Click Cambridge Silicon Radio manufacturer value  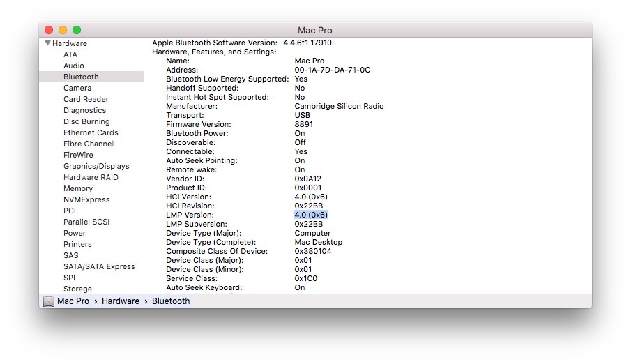339,106
